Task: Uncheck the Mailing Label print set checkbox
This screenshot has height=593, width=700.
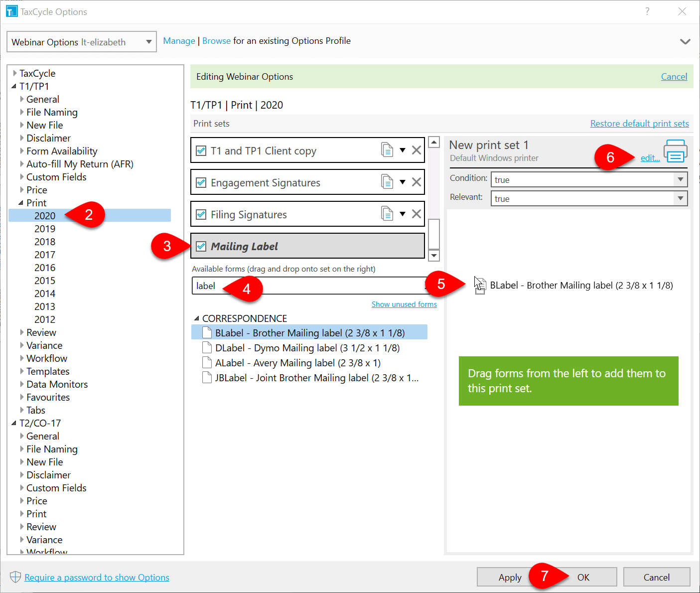Action: point(201,246)
